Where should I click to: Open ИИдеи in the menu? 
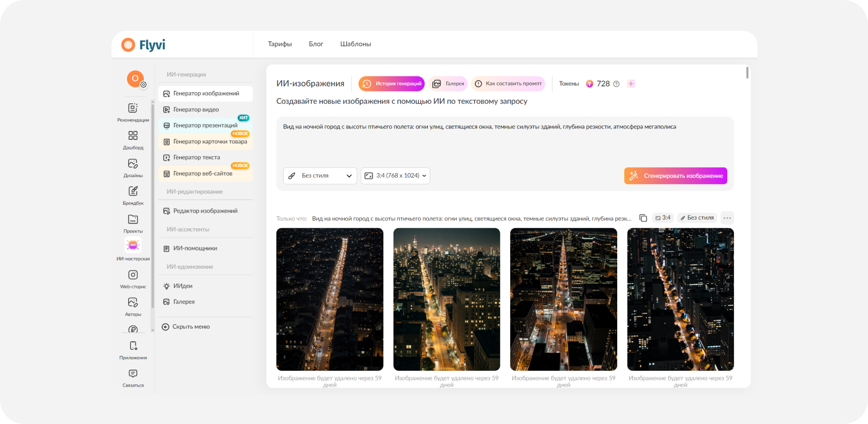pos(206,286)
